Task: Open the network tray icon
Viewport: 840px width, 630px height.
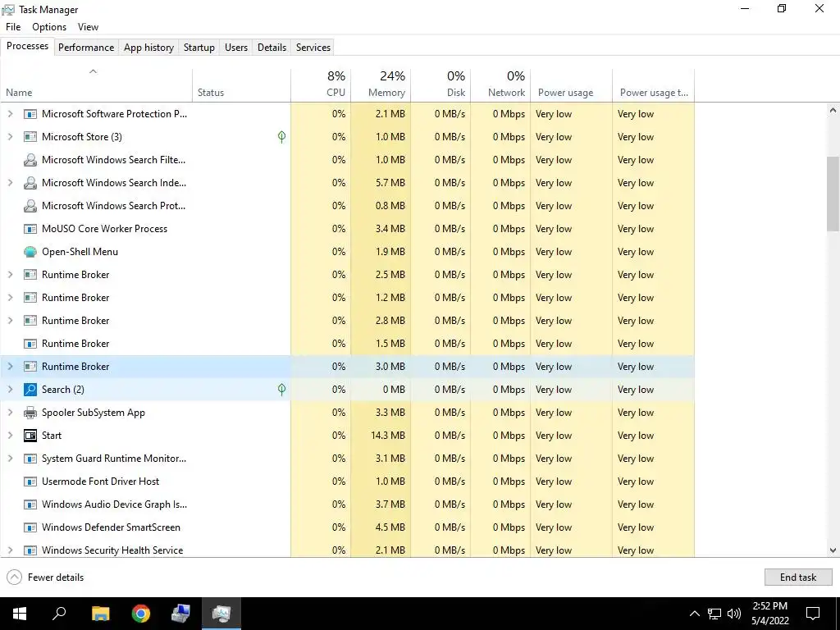Action: coord(714,614)
